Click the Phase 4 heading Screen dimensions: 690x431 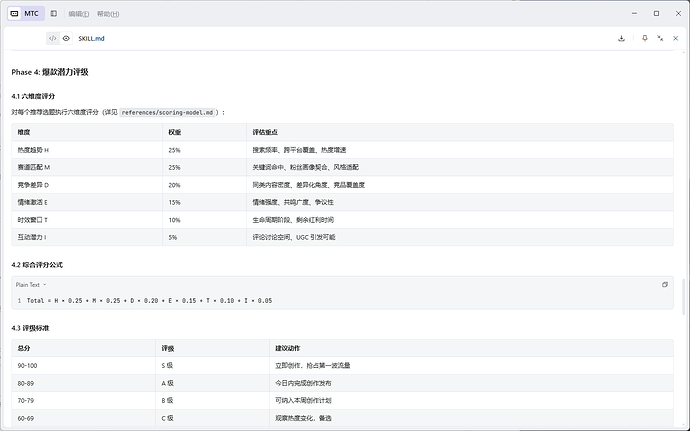click(50, 72)
